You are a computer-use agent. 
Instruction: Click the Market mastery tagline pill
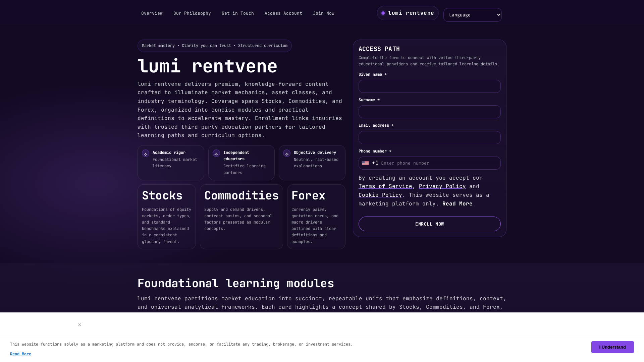tap(215, 46)
